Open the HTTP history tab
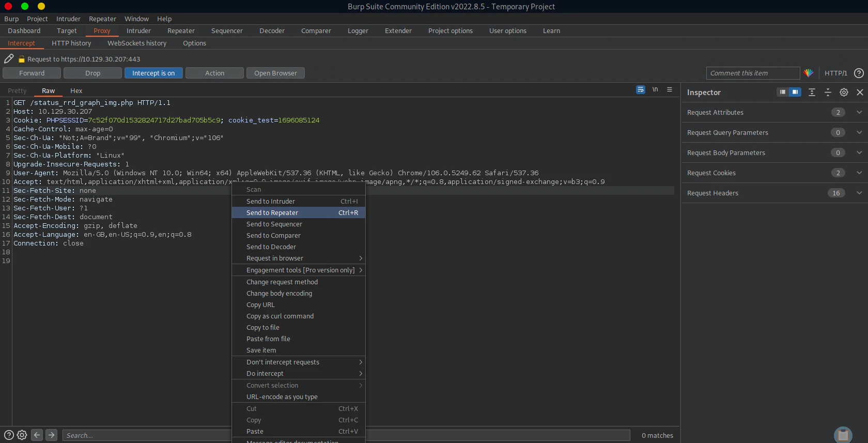Screen dimensions: 868x443 [71, 43]
